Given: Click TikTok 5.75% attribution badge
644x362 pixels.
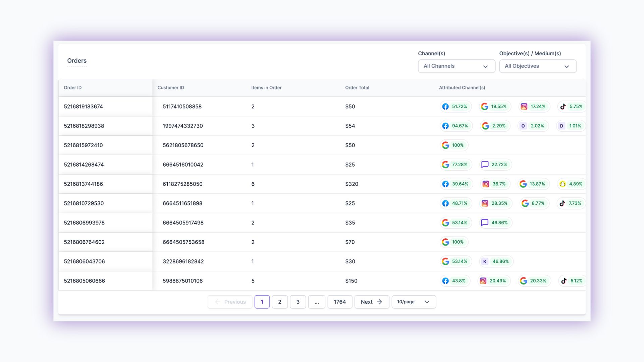Looking at the screenshot, I should tap(572, 107).
